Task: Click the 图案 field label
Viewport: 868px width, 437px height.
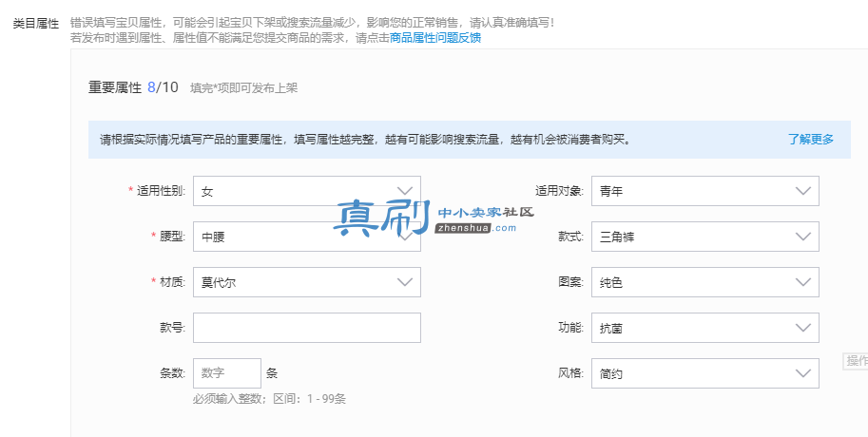Action: coord(570,282)
